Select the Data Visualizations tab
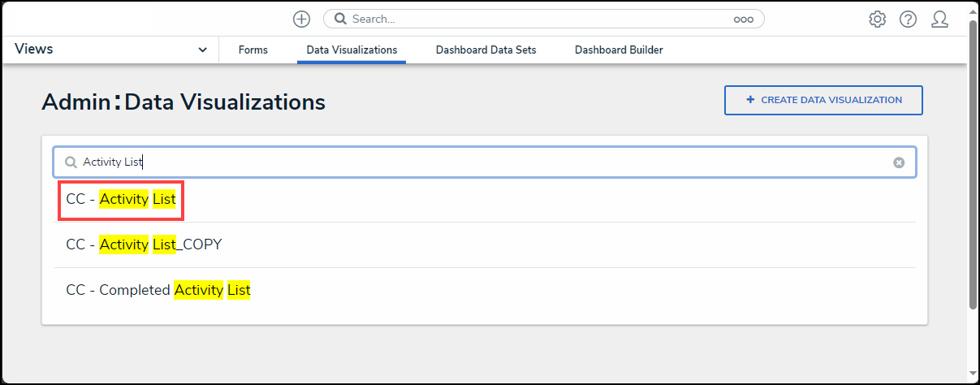Screen dimensions: 980x385 click(x=352, y=50)
